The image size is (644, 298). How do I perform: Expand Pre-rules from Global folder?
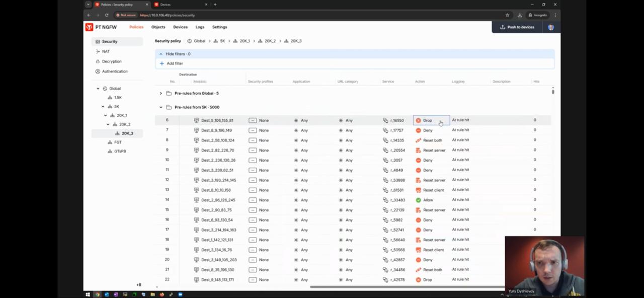tap(161, 93)
